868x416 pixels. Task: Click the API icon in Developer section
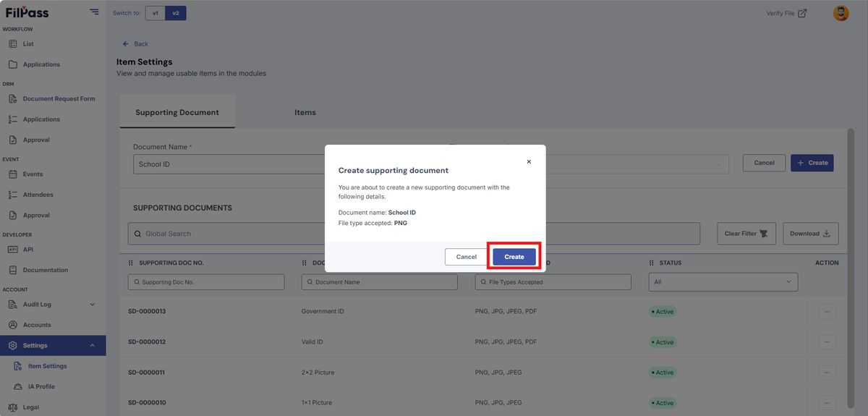coord(13,250)
